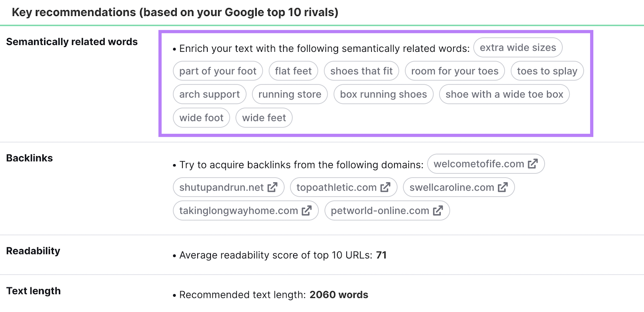The image size is (644, 312).
Task: Click takinglongwayhome.com's external link icon
Action: [x=307, y=210]
